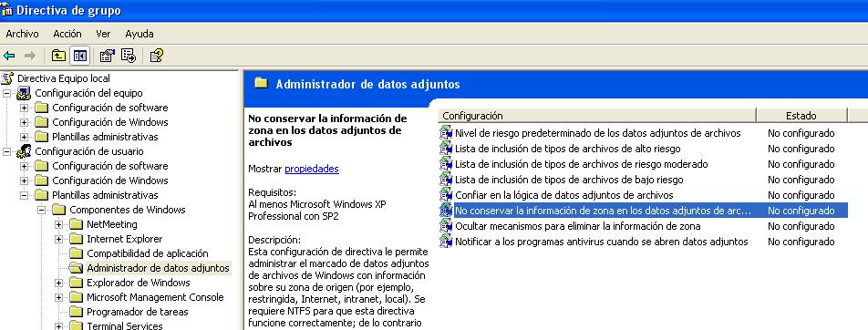868x330 pixels.
Task: Click the folder icon next to Programador de tareas
Action: [77, 312]
